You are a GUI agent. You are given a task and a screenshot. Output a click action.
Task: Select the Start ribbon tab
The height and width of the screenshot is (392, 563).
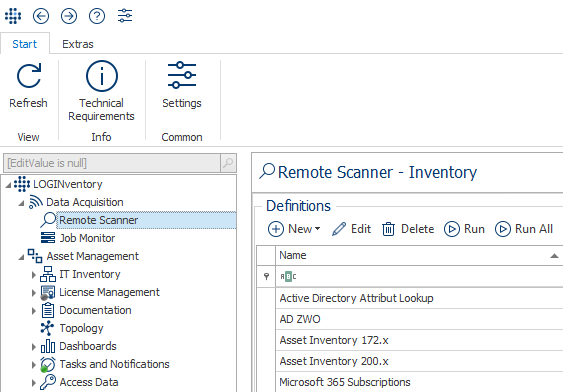click(x=25, y=44)
